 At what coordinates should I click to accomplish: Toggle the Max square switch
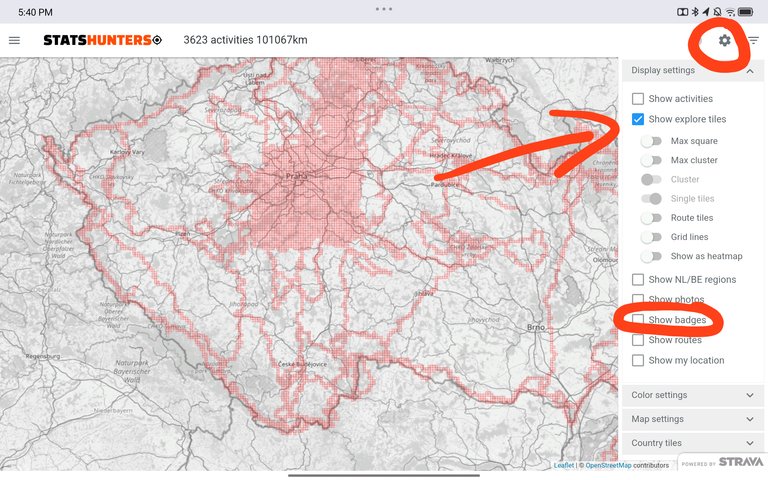(x=652, y=141)
